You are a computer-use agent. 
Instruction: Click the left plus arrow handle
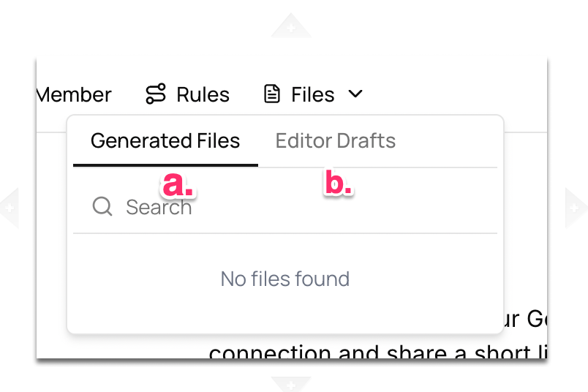9,208
